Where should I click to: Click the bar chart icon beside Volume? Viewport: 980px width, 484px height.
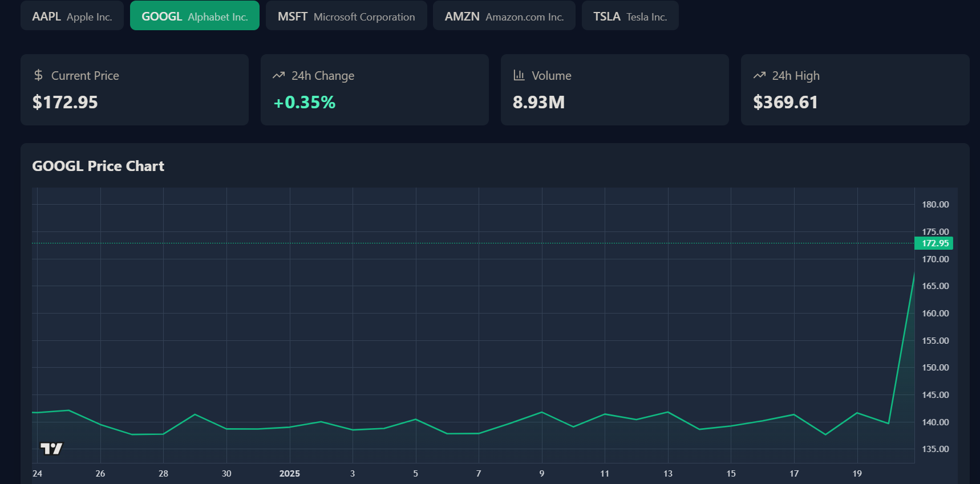pos(519,75)
